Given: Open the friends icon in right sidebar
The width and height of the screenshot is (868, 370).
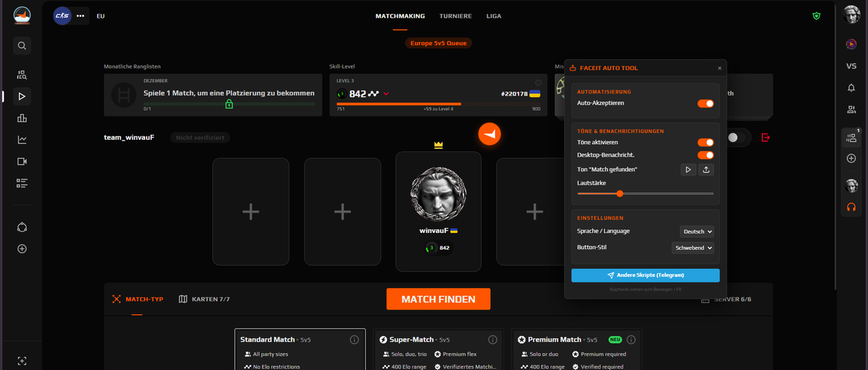Looking at the screenshot, I should 851,109.
